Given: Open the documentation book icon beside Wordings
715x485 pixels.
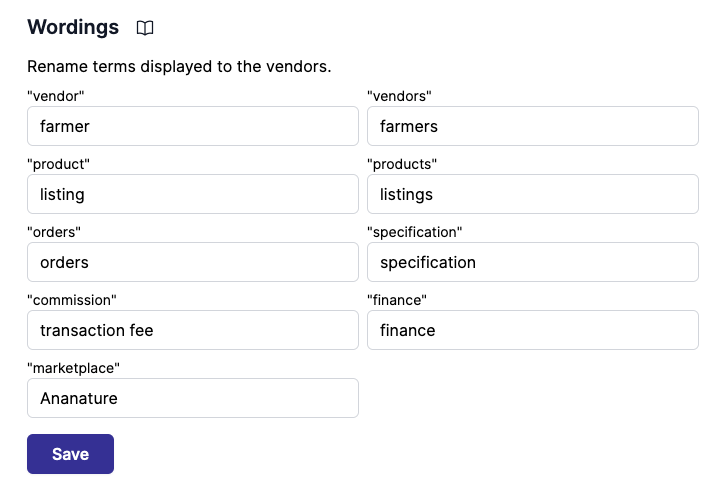Looking at the screenshot, I should pyautogui.click(x=145, y=28).
